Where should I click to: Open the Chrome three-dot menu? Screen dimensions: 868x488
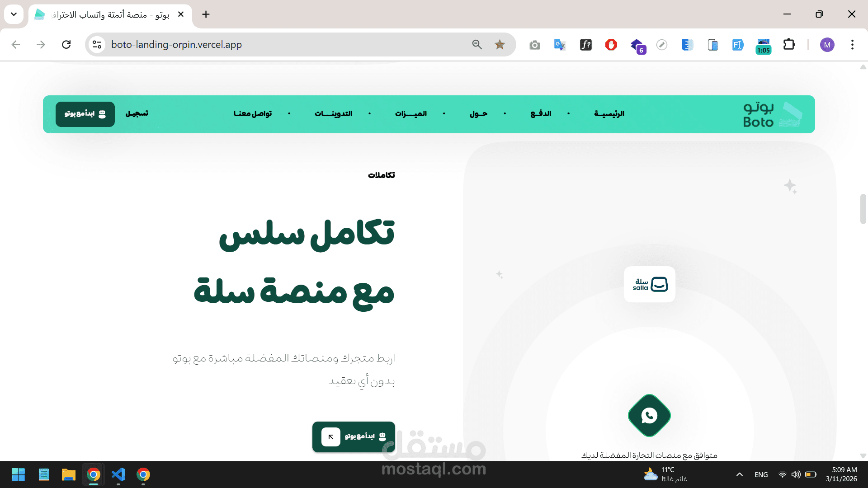point(852,44)
